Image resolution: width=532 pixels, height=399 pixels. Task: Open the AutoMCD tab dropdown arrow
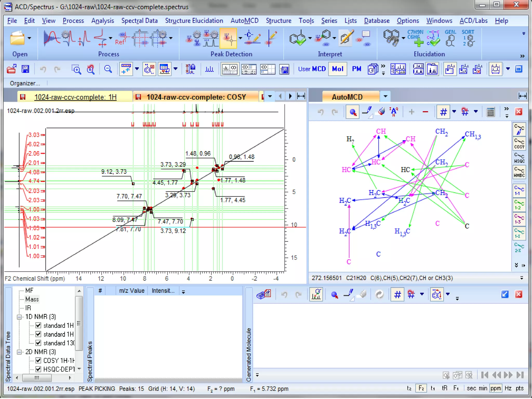tap(385, 96)
